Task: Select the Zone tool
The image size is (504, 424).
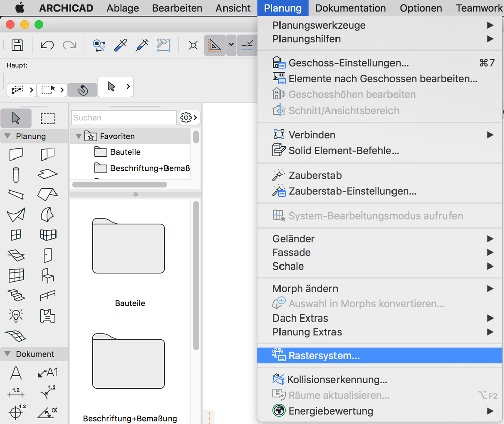Action: pyautogui.click(x=48, y=316)
